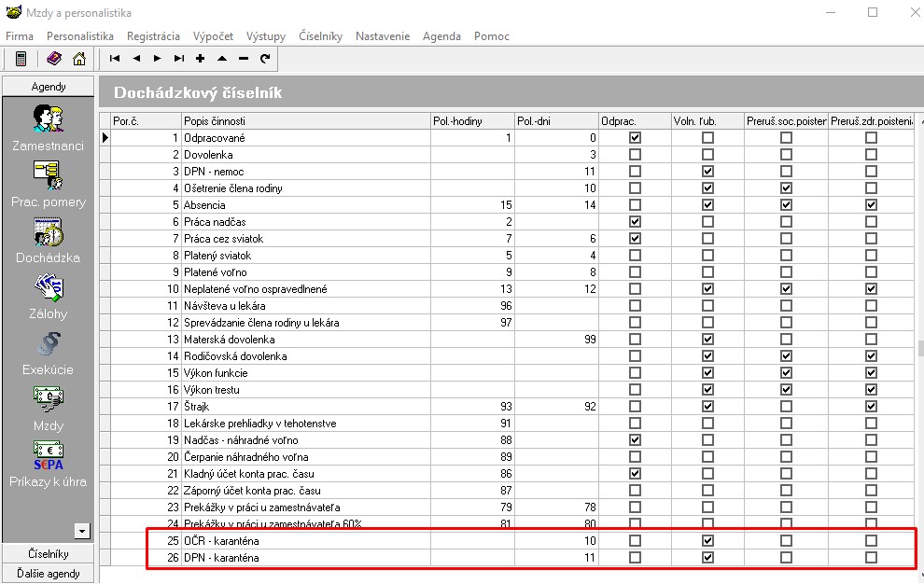Open the Exekúcie agenda
Screen dimensions: 924x584
pos(49,352)
